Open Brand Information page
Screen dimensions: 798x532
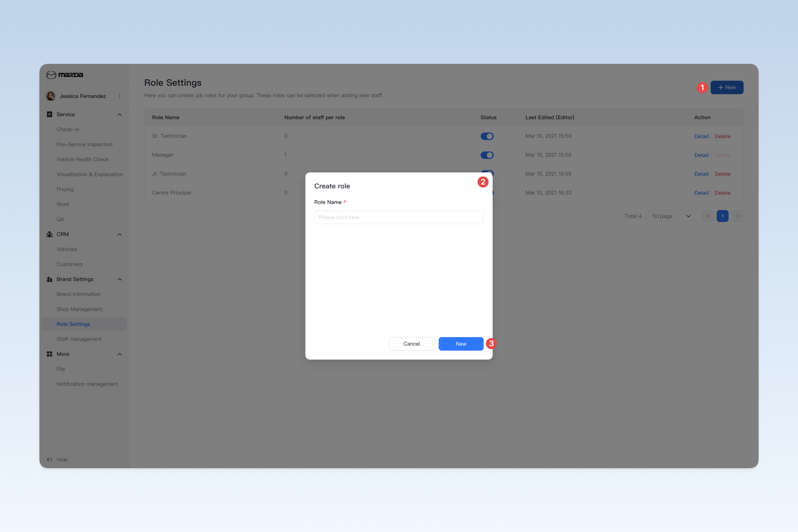[x=78, y=294]
